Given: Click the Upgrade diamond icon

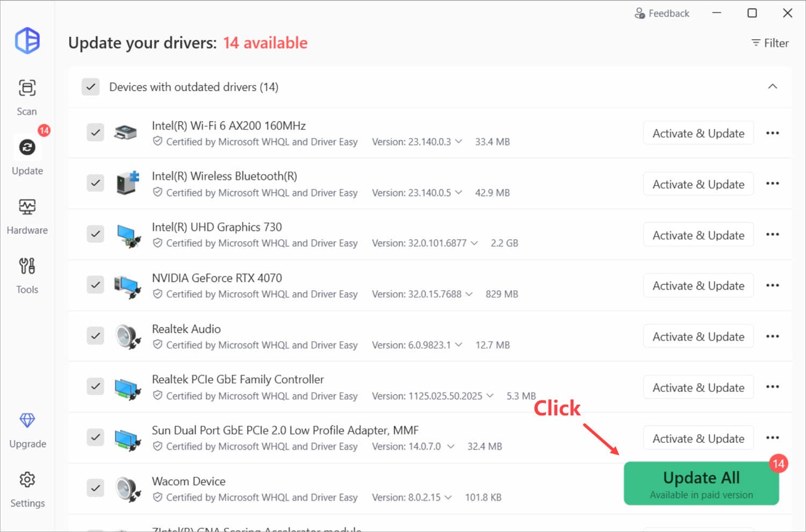Looking at the screenshot, I should [x=27, y=421].
